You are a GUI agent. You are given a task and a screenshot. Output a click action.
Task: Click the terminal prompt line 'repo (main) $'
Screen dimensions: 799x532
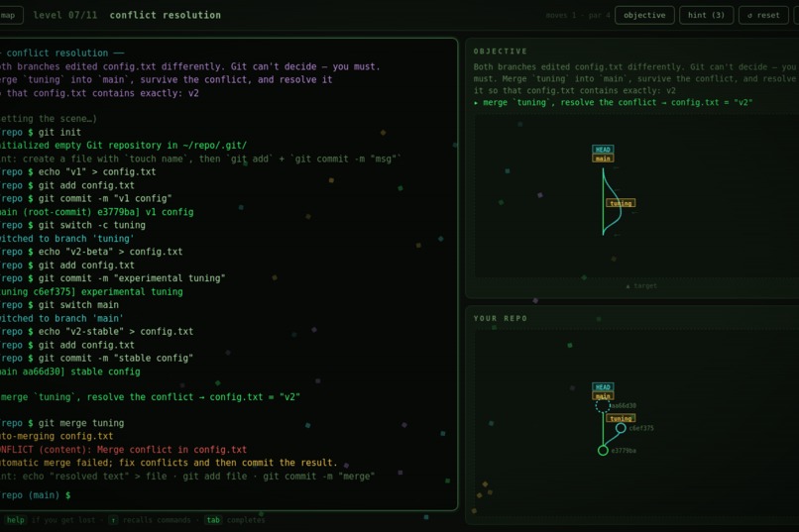36,494
